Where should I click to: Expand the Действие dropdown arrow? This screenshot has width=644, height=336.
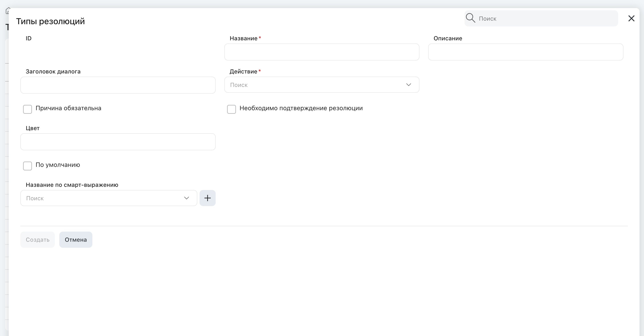pyautogui.click(x=408, y=85)
